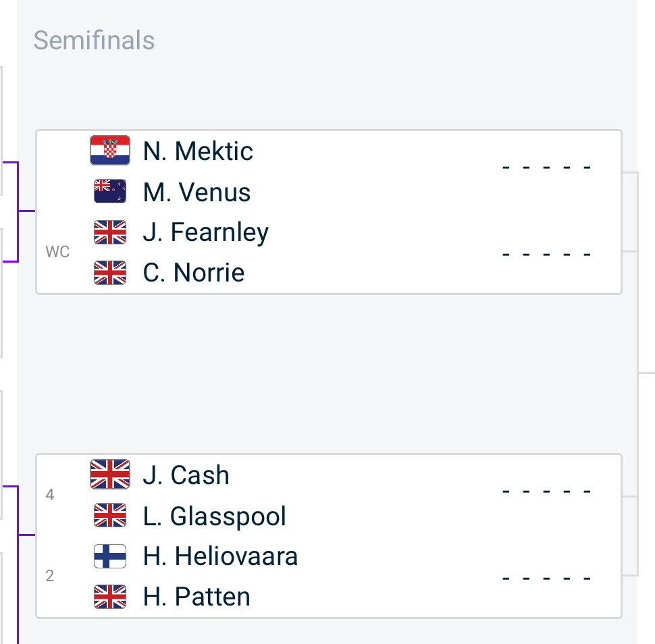Click Mektic/Venus pending score dashes

click(x=547, y=167)
